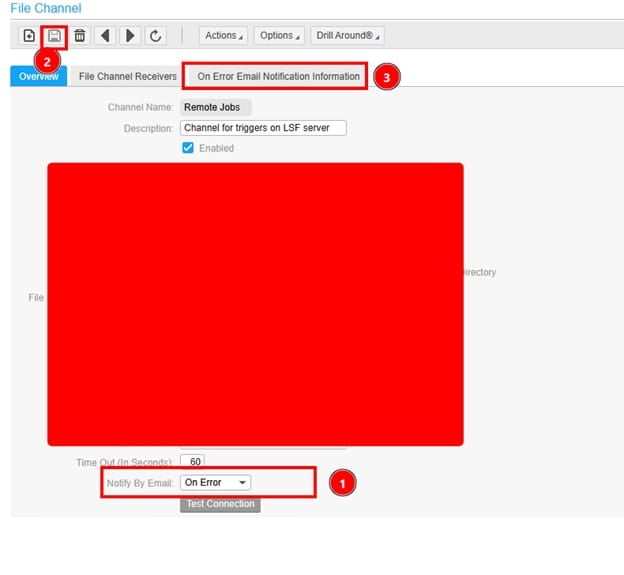Screen dimensions: 624x575
Task: Open the File Channel Receivers tab
Action: point(127,76)
